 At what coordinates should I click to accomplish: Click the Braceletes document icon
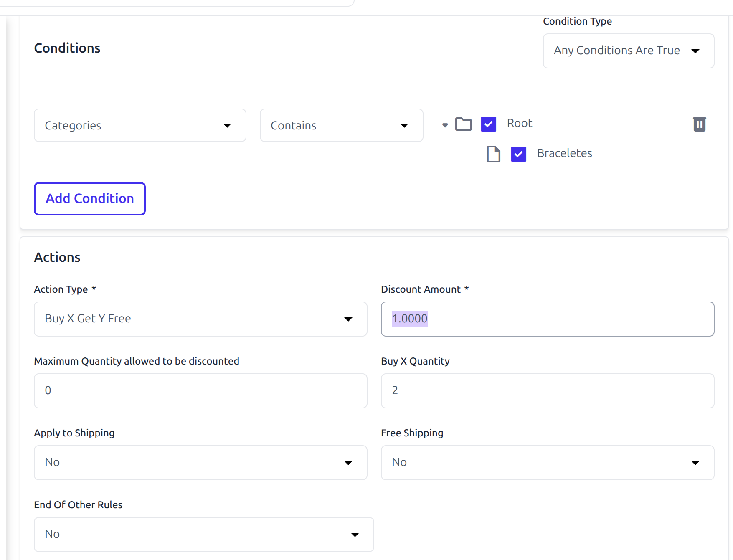pyautogui.click(x=493, y=154)
